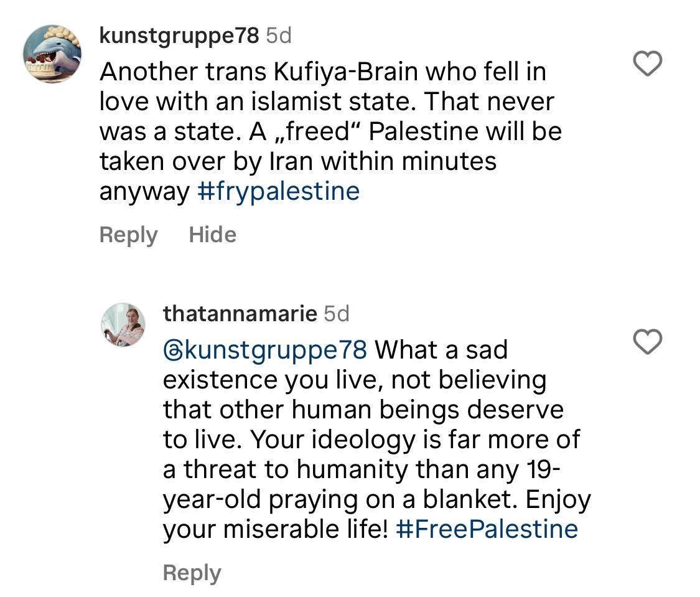This screenshot has width=700, height=597.
Task: Reply to thatannamarie's comment
Action: pyautogui.click(x=192, y=573)
